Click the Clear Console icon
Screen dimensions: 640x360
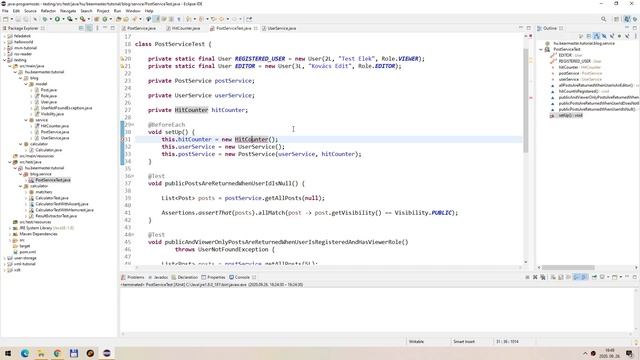point(553,277)
